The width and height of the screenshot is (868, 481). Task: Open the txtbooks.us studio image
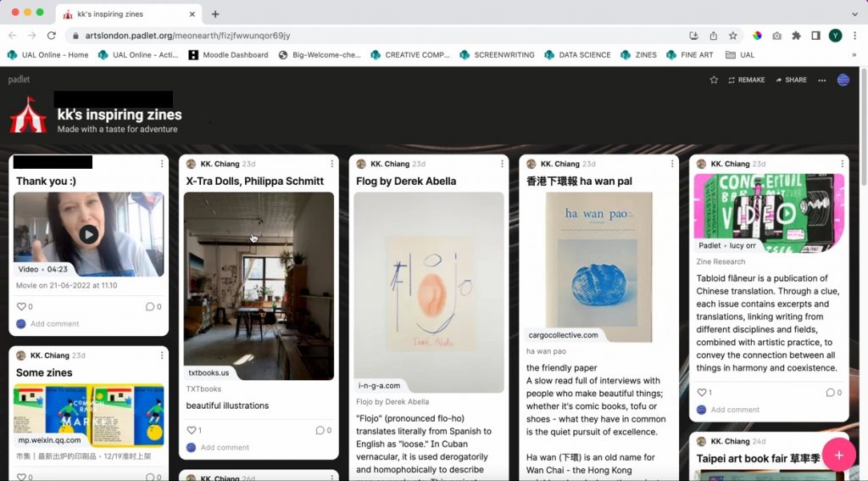tap(259, 286)
